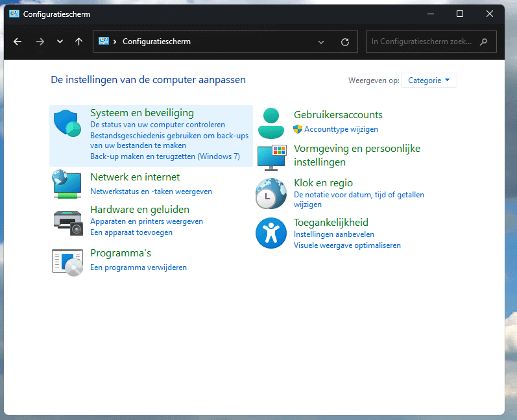
Task: Expand the address bar history chevron
Action: click(321, 42)
